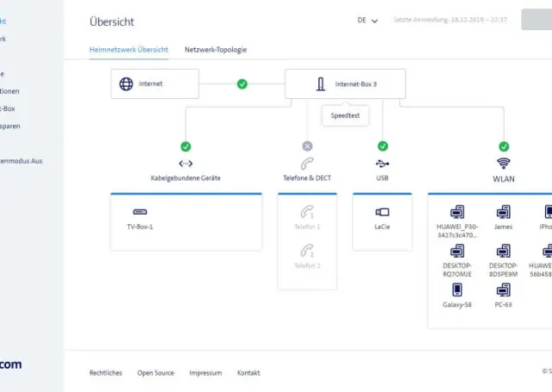Screen dimensions: 552x392
Task: Click the Telefone & DECT handset icon
Action: tap(307, 163)
